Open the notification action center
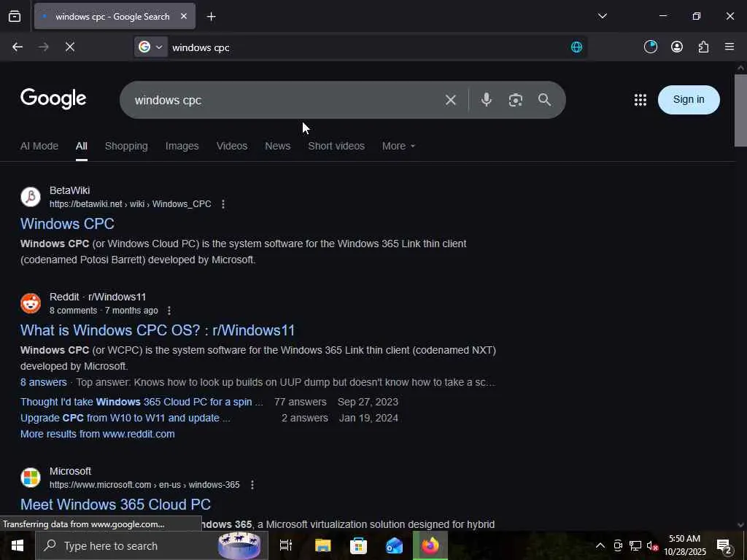This screenshot has height=560, width=747. 724,545
